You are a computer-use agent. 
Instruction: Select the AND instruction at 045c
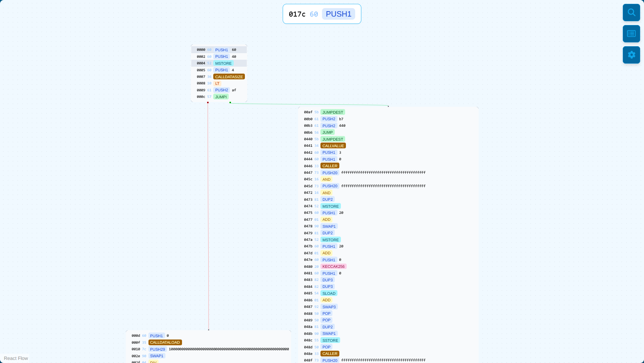pos(327,179)
